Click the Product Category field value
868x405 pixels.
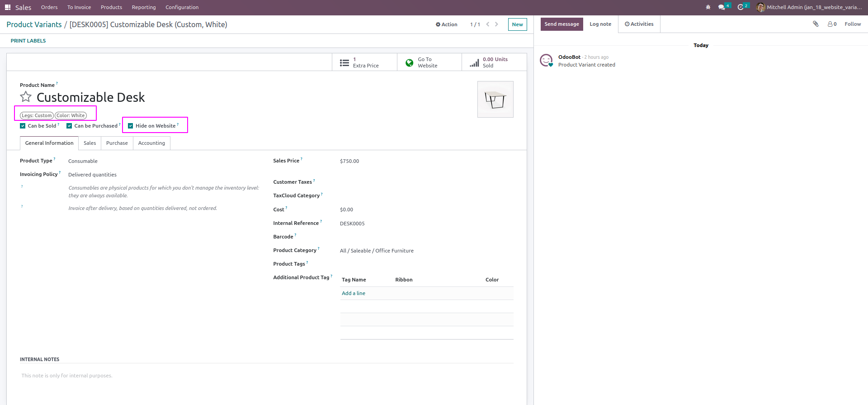click(377, 251)
